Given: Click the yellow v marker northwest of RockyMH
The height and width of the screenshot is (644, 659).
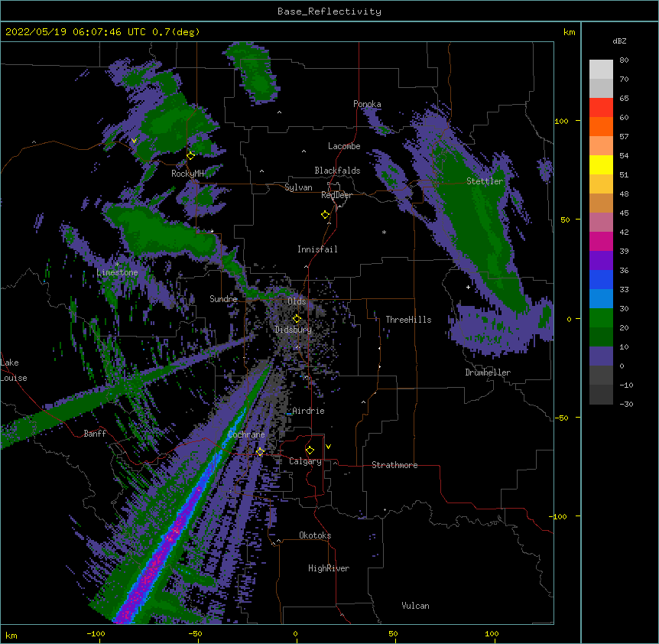Looking at the screenshot, I should point(134,141).
